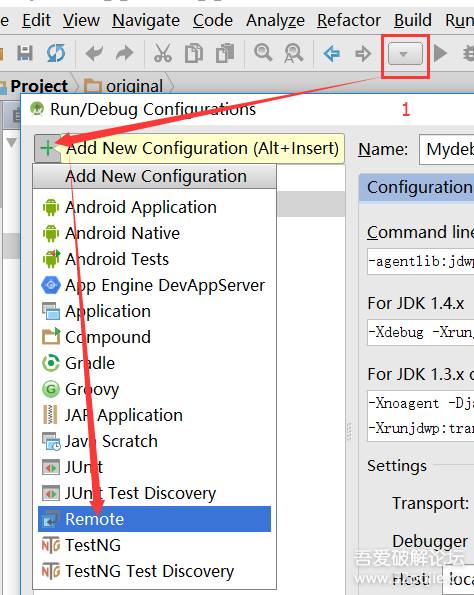Expand the tree arrow in left panel
Image resolution: width=474 pixels, height=595 pixels.
point(12,143)
